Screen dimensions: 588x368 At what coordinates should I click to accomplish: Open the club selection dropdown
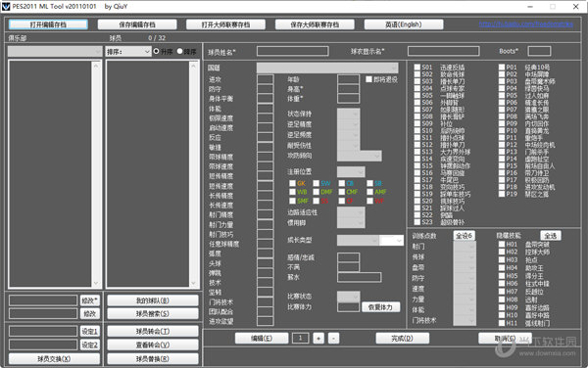[x=55, y=51]
